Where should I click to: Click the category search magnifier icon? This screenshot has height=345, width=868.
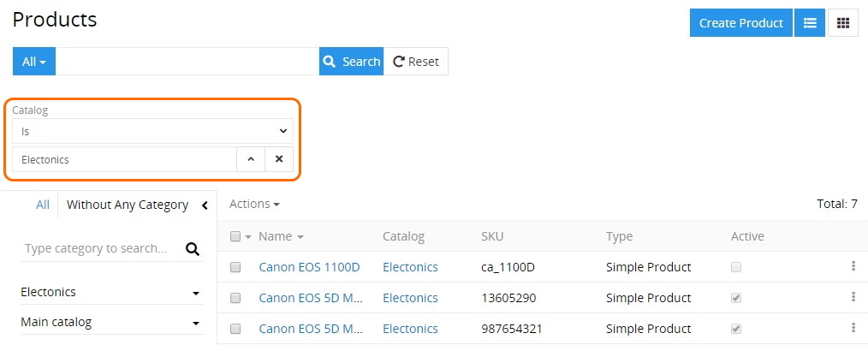coord(193,249)
